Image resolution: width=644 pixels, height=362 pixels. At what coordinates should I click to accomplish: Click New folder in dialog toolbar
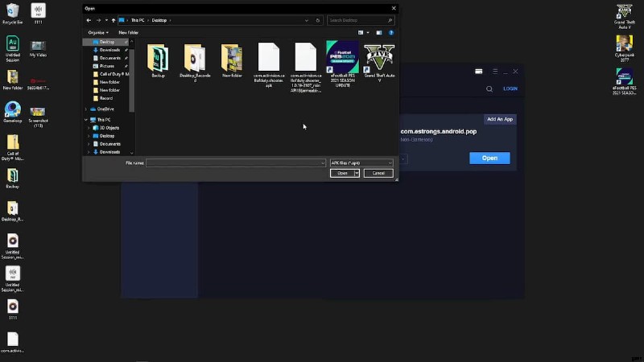coord(129,32)
